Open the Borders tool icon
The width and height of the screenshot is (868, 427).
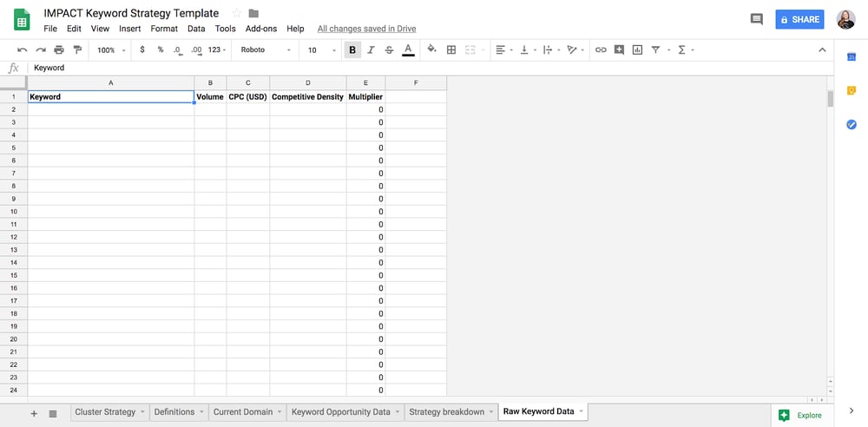coord(451,49)
